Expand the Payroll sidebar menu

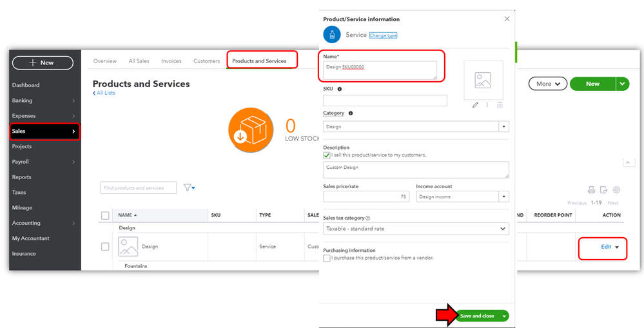tap(44, 162)
